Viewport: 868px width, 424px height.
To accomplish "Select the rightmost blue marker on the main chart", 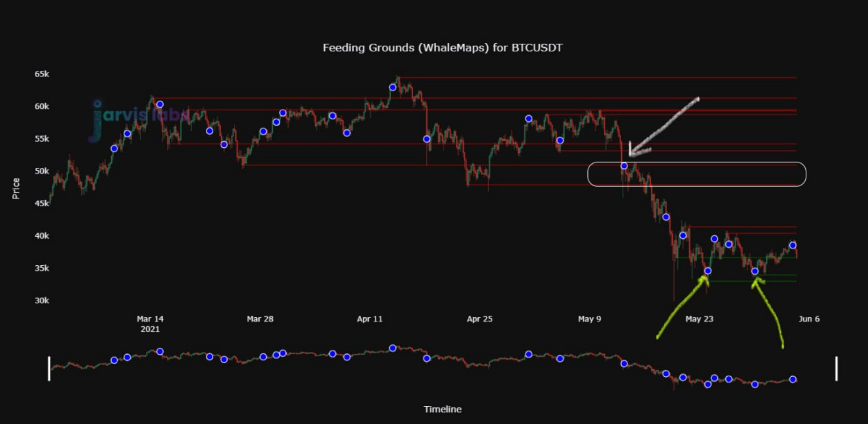I will point(793,245).
